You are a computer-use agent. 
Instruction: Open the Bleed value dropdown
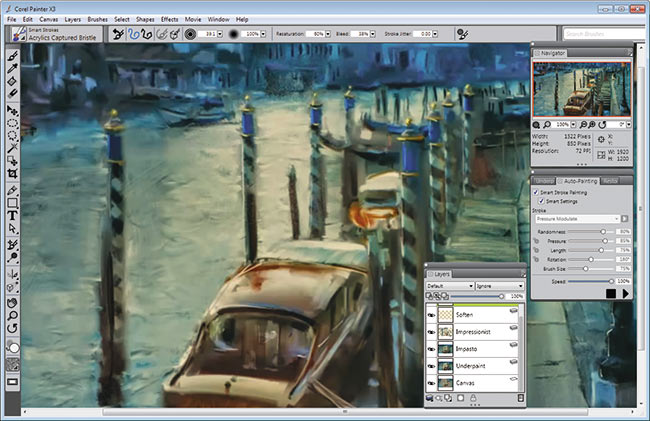pos(373,34)
